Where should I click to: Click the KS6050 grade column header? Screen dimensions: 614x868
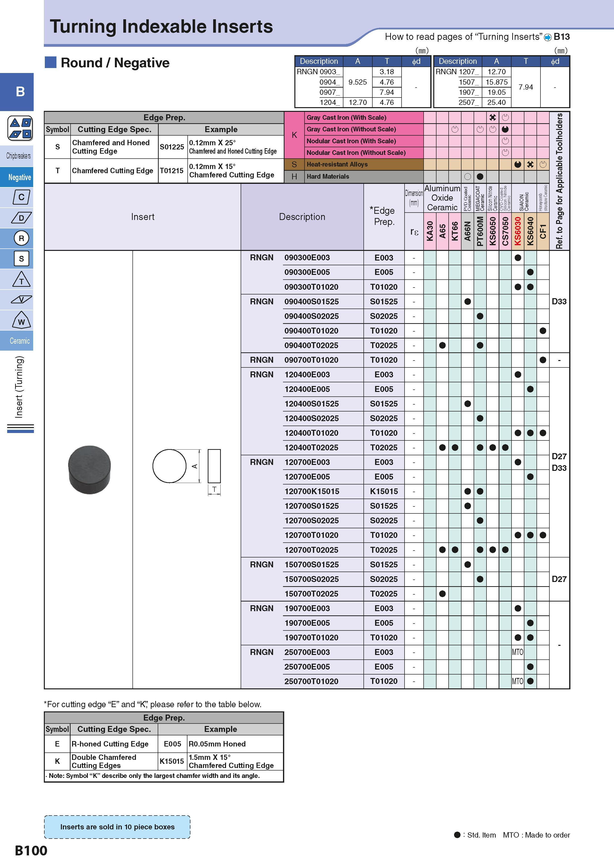493,231
